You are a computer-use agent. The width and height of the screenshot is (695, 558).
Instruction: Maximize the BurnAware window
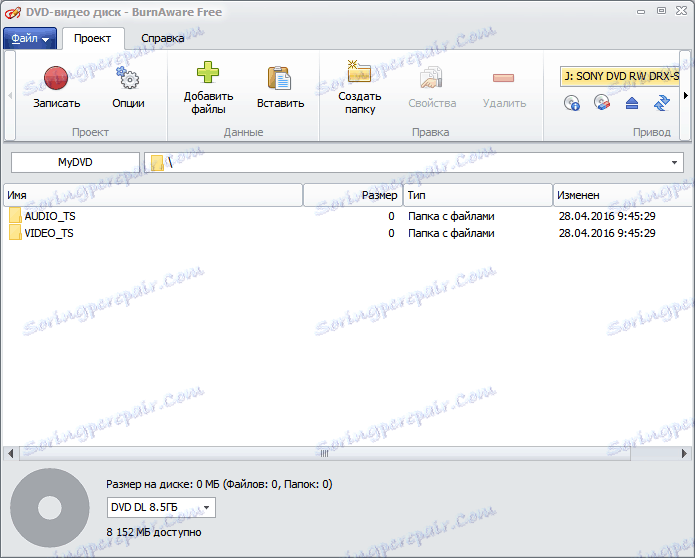coord(661,11)
